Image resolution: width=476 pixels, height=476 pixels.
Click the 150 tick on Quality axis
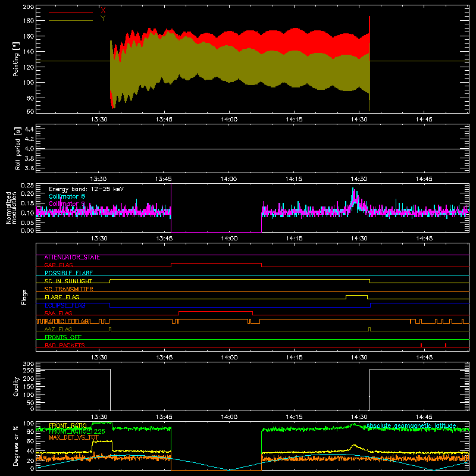coord(28,387)
